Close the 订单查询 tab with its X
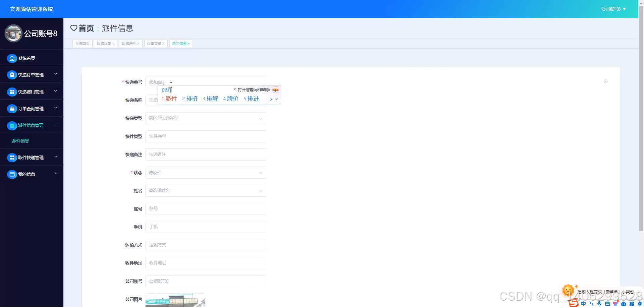Image resolution: width=644 pixels, height=307 pixels. (x=163, y=44)
